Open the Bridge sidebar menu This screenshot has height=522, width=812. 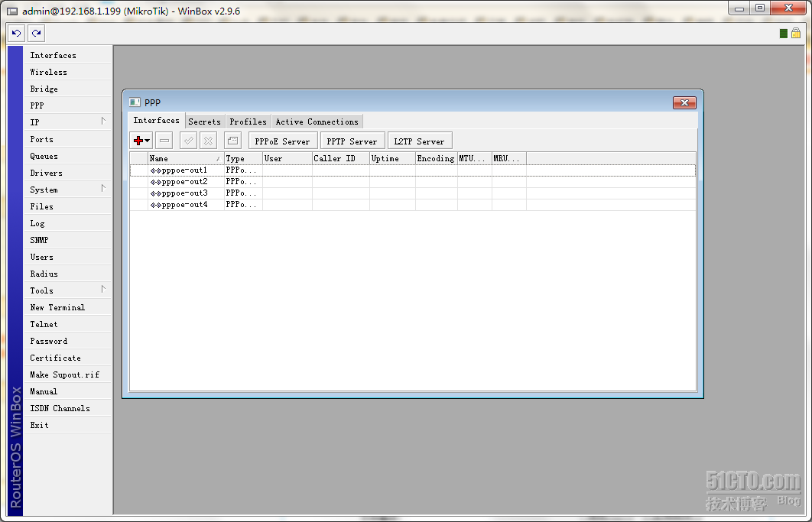tap(67, 89)
